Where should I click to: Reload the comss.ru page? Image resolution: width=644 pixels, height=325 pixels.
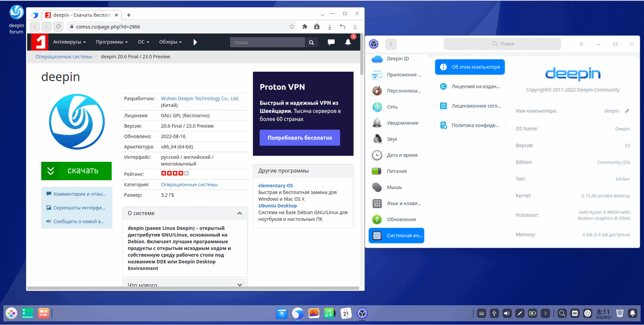[59, 27]
